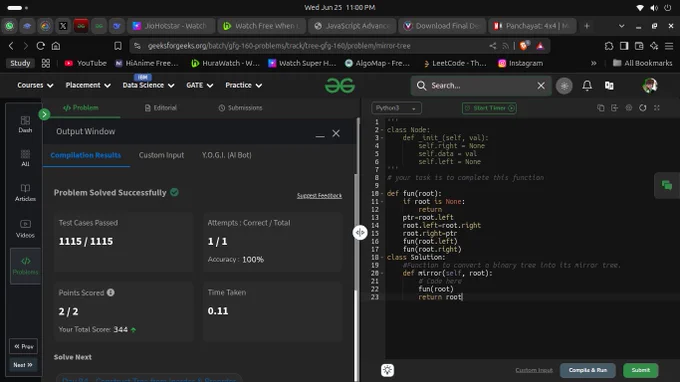This screenshot has height=382, width=680.
Task: Click the browser home button
Action: [56, 46]
